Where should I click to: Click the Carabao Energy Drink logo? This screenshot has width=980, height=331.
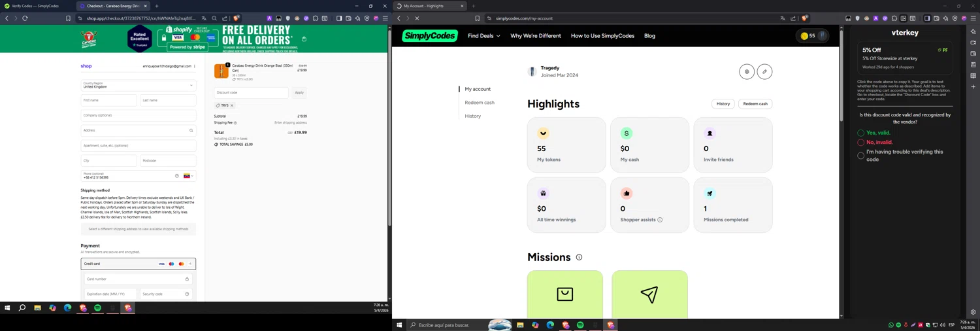point(89,39)
